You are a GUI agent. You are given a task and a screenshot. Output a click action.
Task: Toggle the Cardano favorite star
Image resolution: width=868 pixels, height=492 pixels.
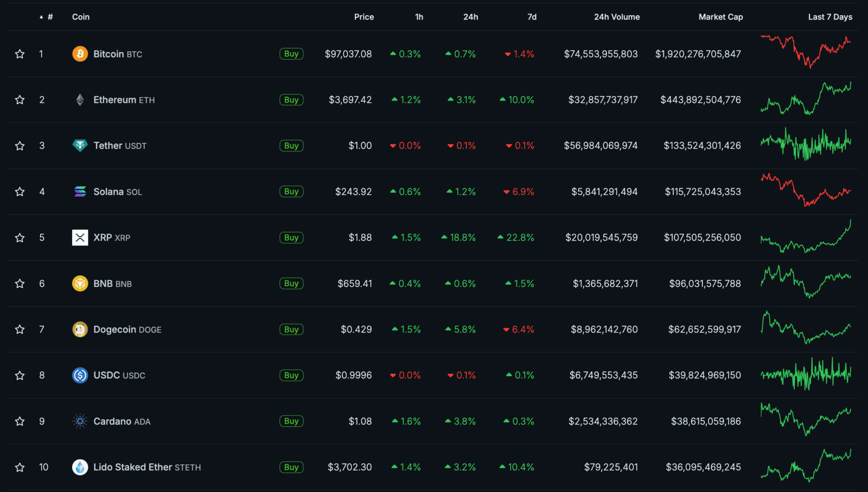pyautogui.click(x=20, y=421)
